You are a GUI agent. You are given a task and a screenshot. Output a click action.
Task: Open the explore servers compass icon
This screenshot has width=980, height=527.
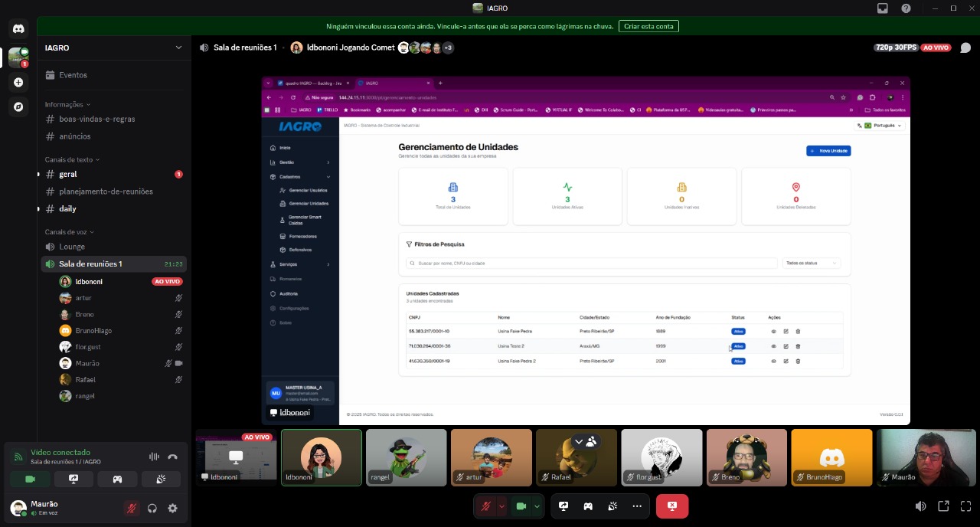tap(18, 106)
